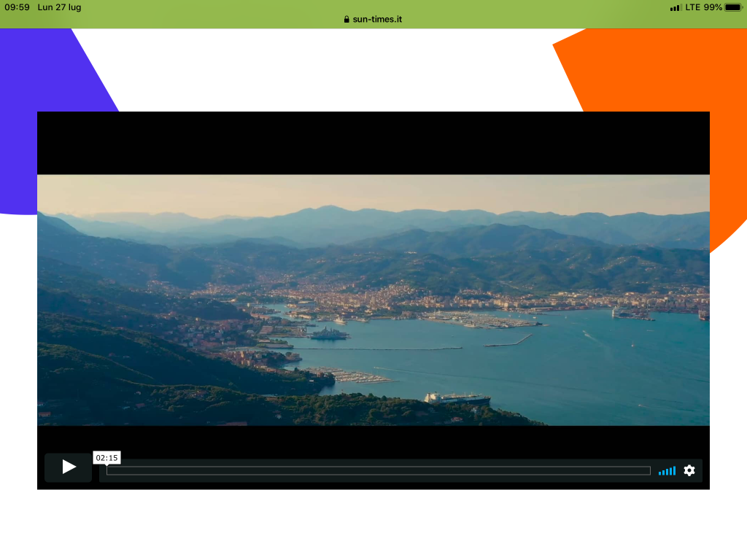Tap the 09:59 clock in status bar

coord(17,7)
